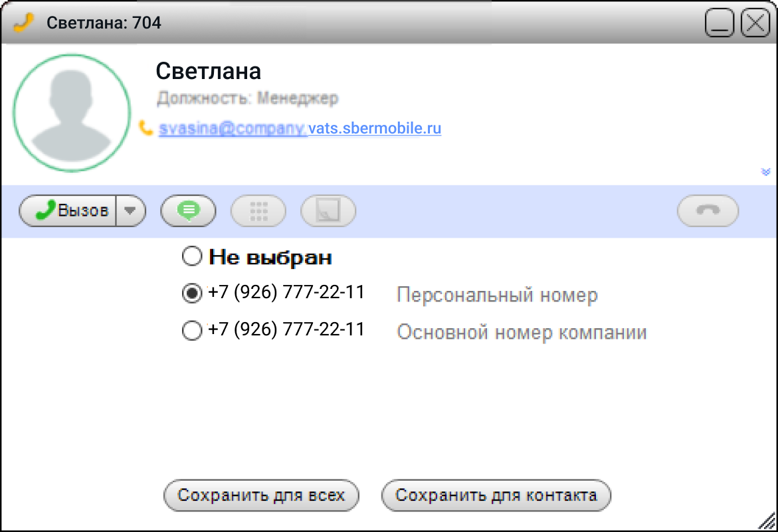Select the Персональный номер radio button
Image resolution: width=778 pixels, height=532 pixels.
tap(191, 294)
